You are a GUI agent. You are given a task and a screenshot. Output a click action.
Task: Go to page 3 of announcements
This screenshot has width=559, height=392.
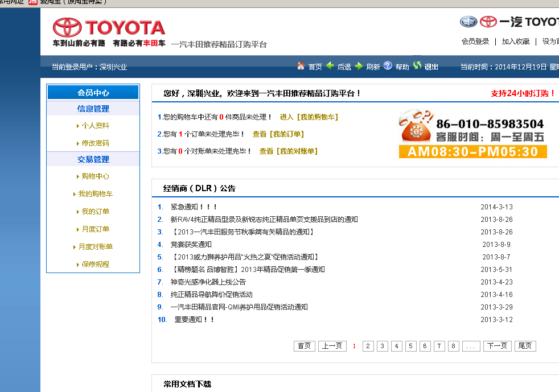382,346
